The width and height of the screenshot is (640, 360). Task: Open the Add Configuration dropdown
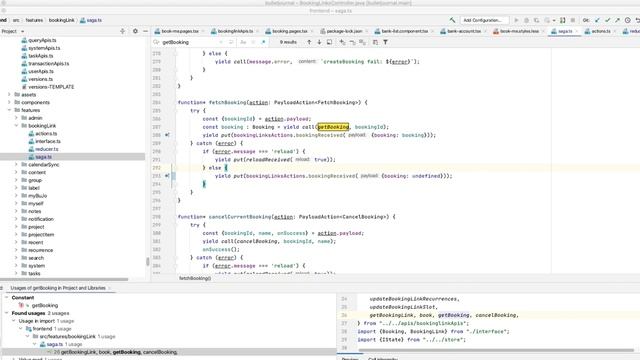coord(484,20)
